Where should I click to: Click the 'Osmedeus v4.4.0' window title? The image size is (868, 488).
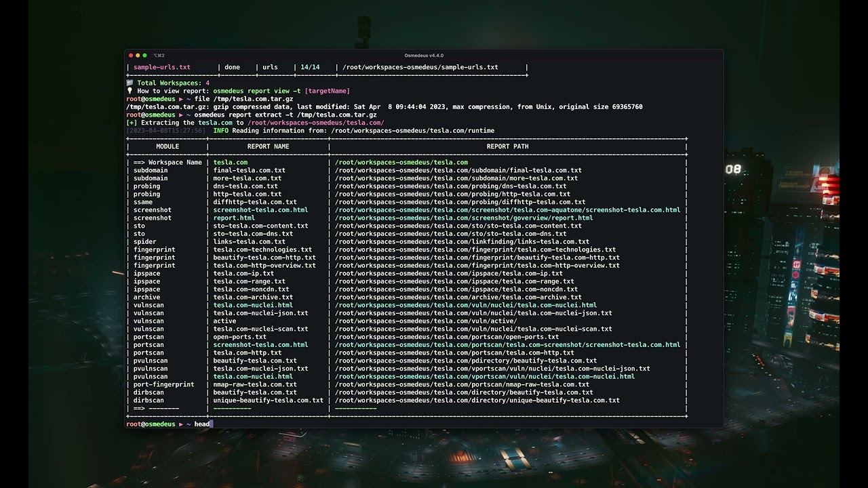click(424, 56)
